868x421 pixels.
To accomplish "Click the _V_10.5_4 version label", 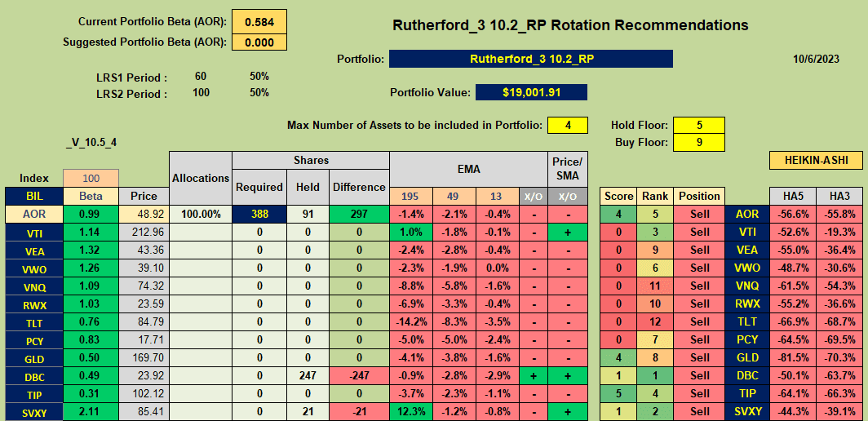I will tap(91, 142).
